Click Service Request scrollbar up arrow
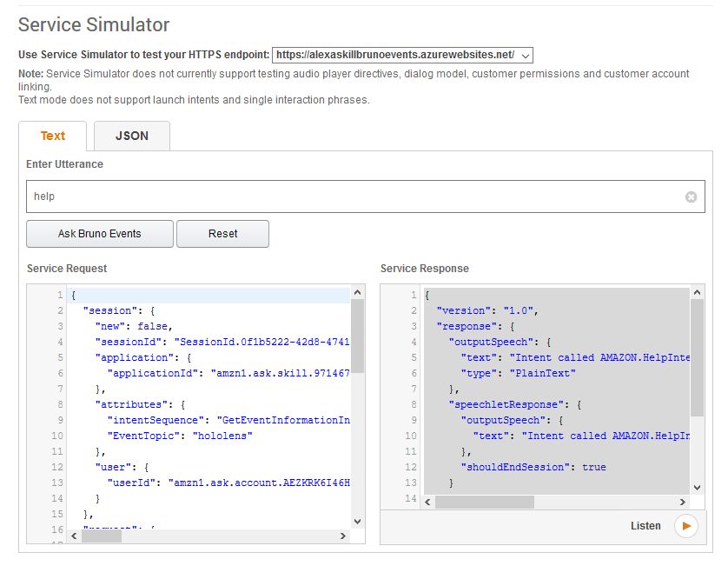 [357, 294]
